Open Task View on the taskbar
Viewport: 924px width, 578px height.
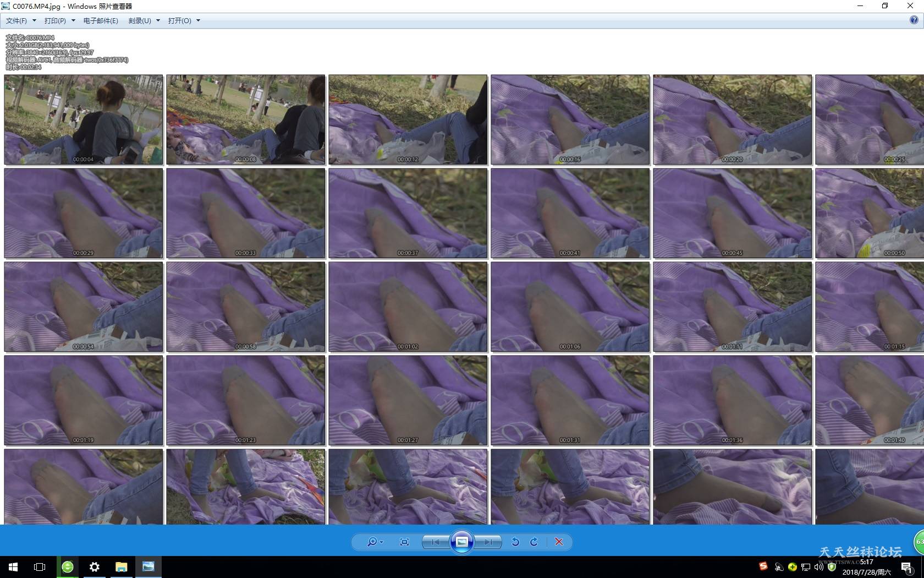click(x=40, y=567)
